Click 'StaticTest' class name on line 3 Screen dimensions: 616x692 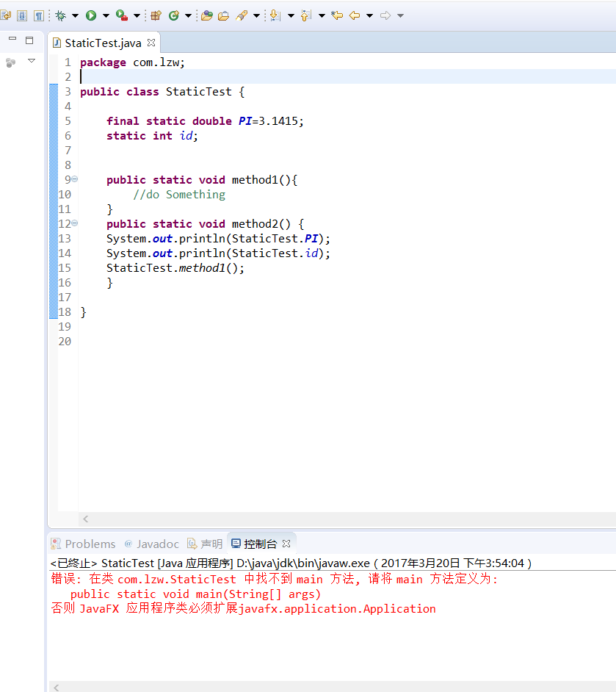[x=198, y=91]
